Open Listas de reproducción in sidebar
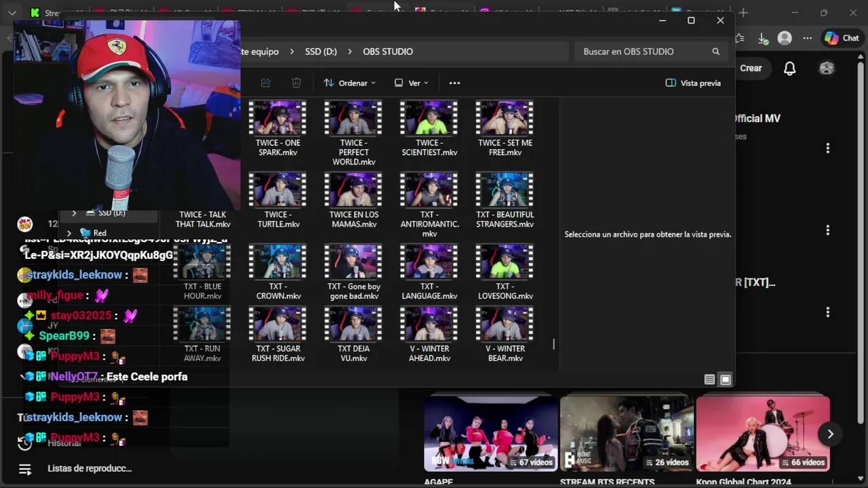Screen dimensions: 868x488 click(x=90, y=468)
